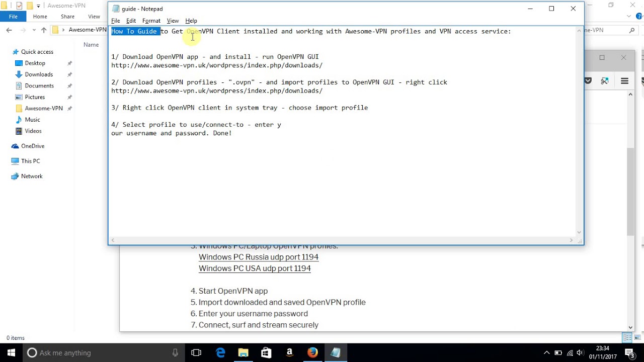Open the File menu in Notepad
644x362 pixels.
116,21
